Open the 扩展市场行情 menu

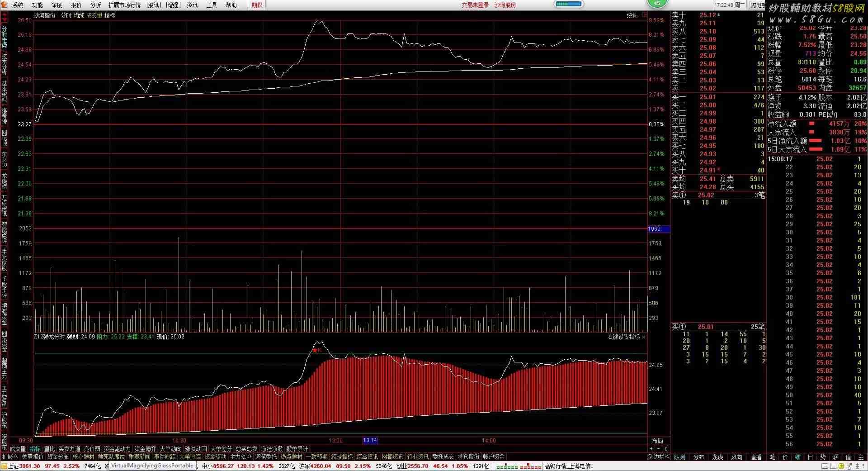point(124,5)
